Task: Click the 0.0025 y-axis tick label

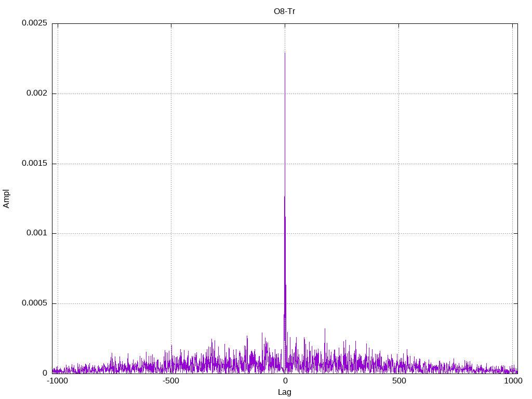Action: [x=34, y=23]
